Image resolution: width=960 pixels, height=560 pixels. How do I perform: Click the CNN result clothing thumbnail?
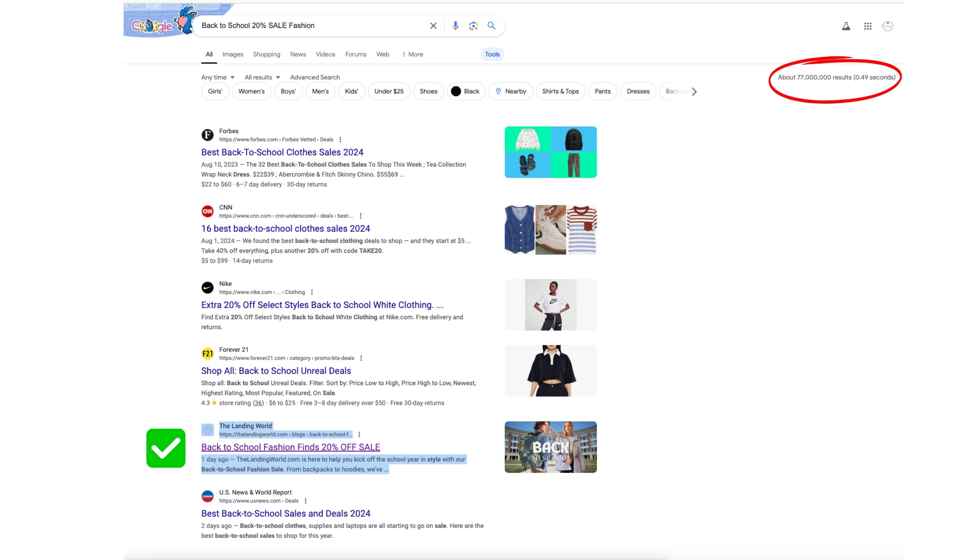[x=550, y=230]
